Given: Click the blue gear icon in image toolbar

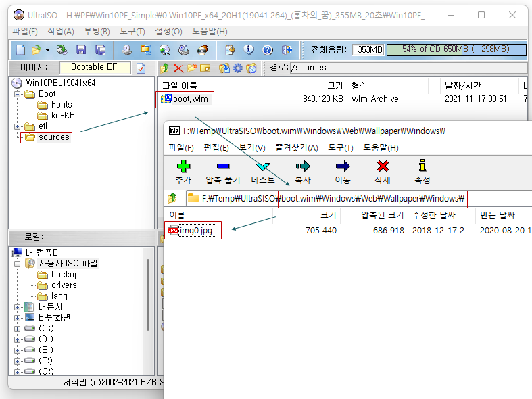Looking at the screenshot, I should tap(238, 68).
